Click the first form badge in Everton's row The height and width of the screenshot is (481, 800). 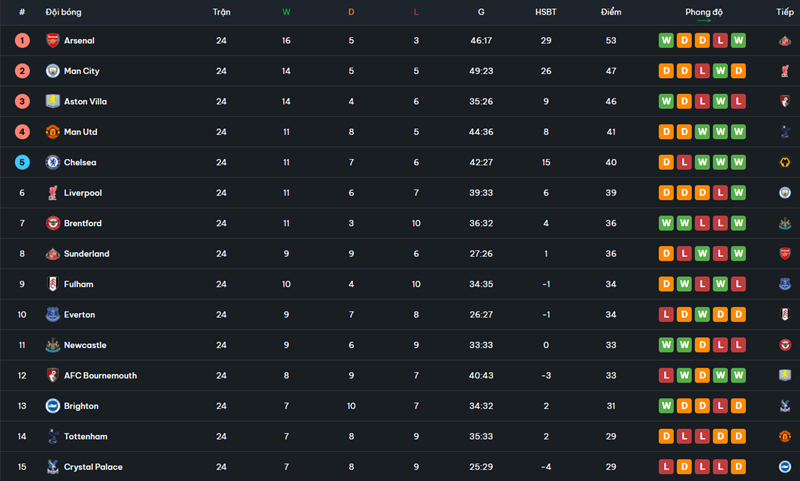click(666, 315)
